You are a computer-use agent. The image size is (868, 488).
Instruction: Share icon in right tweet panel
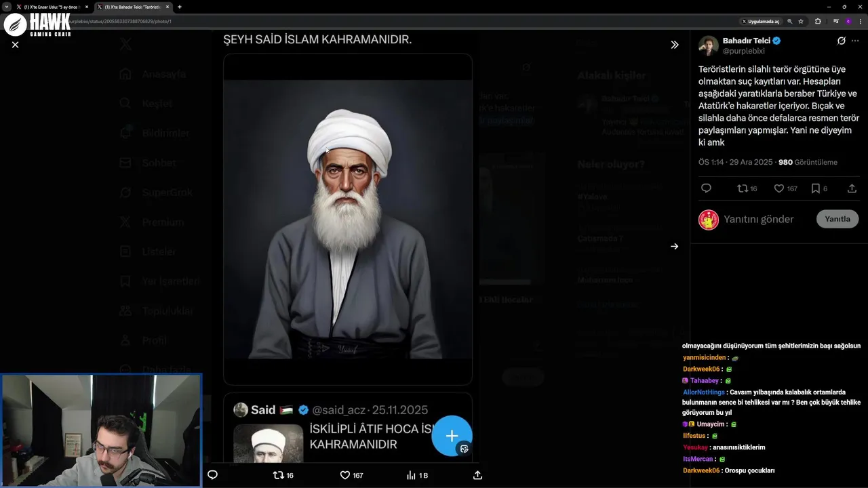(x=852, y=188)
